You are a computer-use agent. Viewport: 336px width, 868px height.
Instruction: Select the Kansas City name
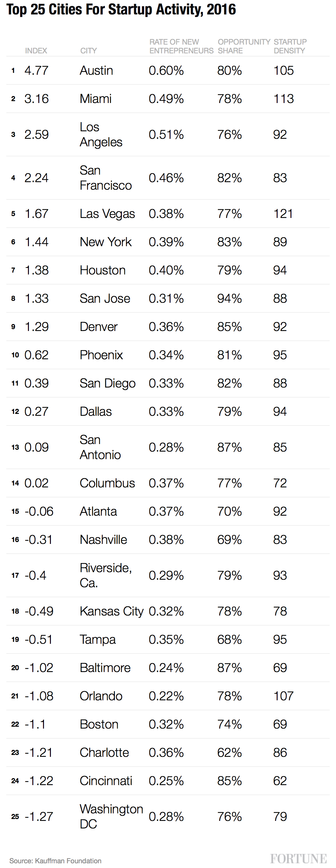(111, 611)
